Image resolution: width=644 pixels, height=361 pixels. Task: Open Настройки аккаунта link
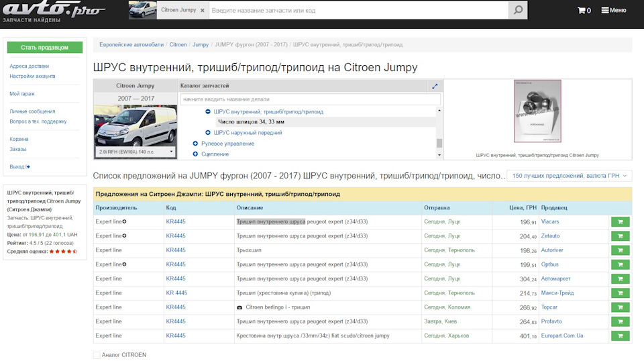coord(32,76)
